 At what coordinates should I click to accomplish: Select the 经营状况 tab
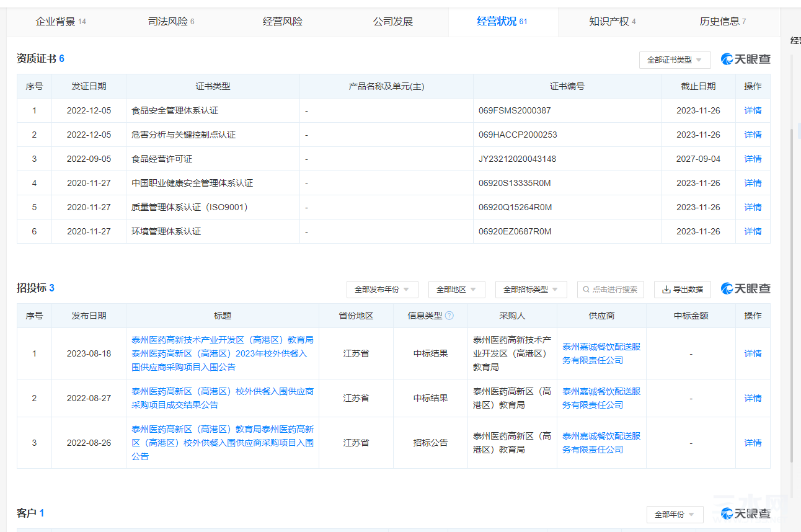coord(502,22)
